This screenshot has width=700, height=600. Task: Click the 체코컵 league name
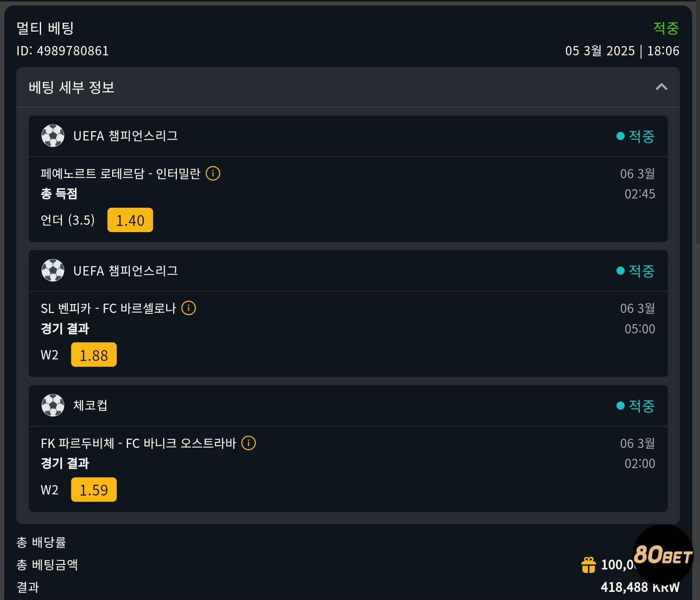coord(90,405)
